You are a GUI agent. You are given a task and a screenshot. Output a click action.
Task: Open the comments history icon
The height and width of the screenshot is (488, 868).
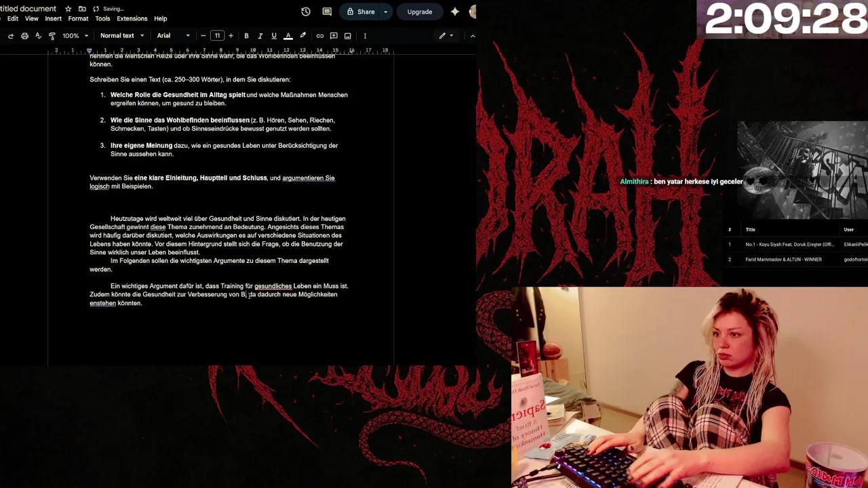tap(327, 12)
